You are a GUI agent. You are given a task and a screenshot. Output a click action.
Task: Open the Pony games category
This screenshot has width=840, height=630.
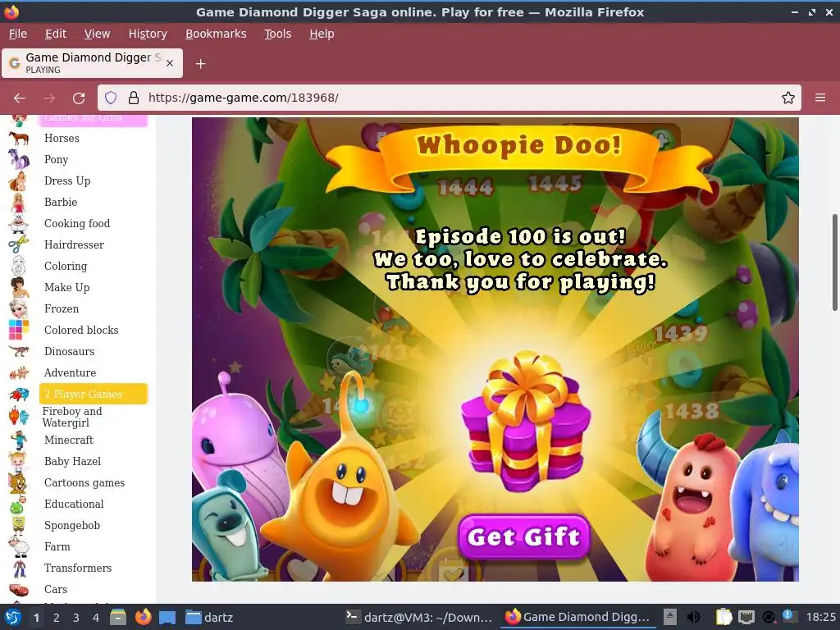[57, 160]
